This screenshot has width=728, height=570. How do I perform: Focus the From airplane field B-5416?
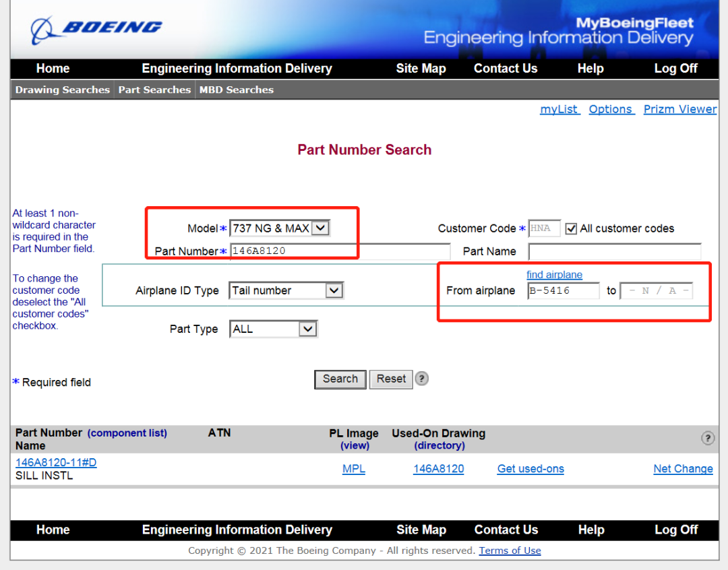tap(563, 290)
